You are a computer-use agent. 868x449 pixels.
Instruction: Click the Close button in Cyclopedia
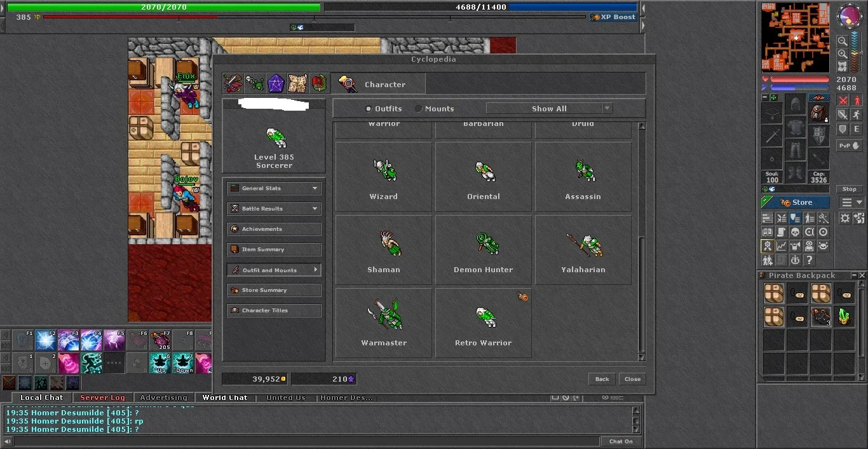633,379
